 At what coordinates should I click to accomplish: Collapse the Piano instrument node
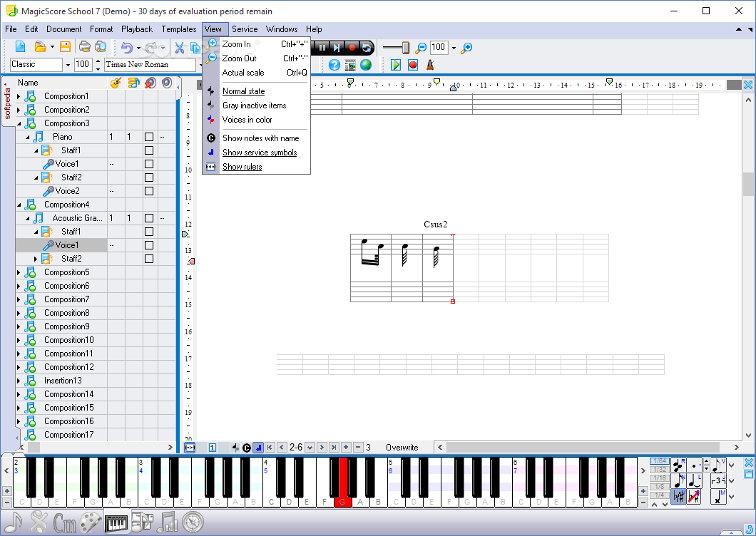28,138
